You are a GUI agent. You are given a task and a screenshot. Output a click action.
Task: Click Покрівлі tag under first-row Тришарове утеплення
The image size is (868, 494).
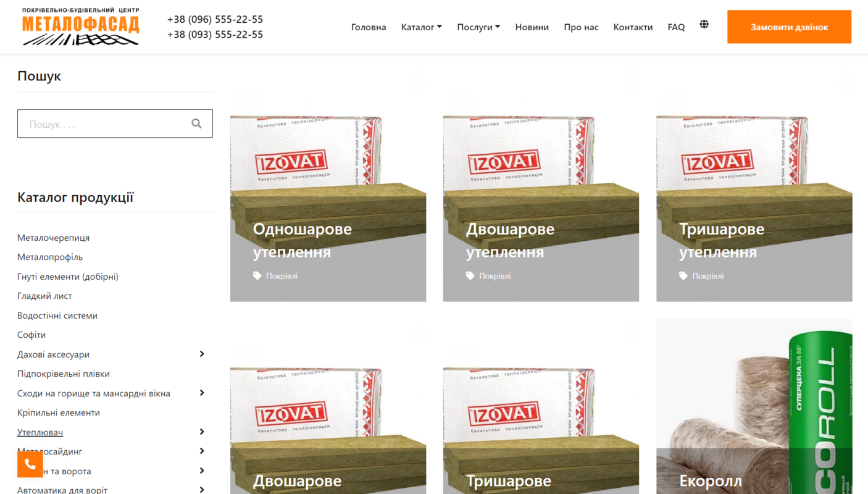click(708, 276)
